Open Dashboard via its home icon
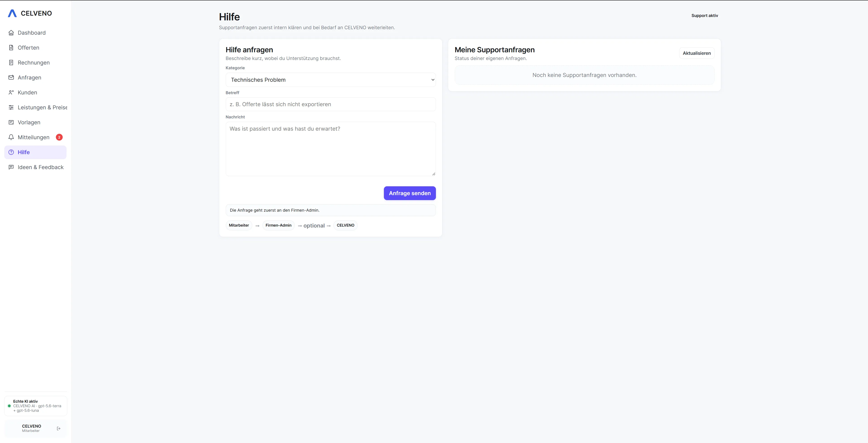The height and width of the screenshot is (443, 868). pyautogui.click(x=11, y=33)
